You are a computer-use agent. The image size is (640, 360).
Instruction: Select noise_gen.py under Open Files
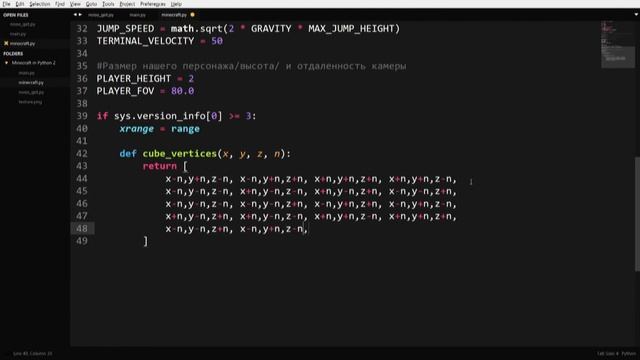(x=22, y=24)
